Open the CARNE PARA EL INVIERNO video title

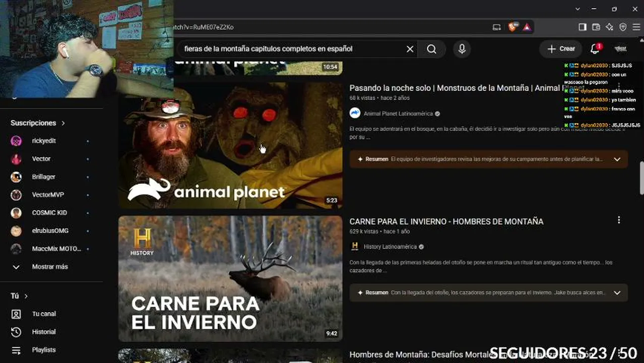tap(446, 221)
